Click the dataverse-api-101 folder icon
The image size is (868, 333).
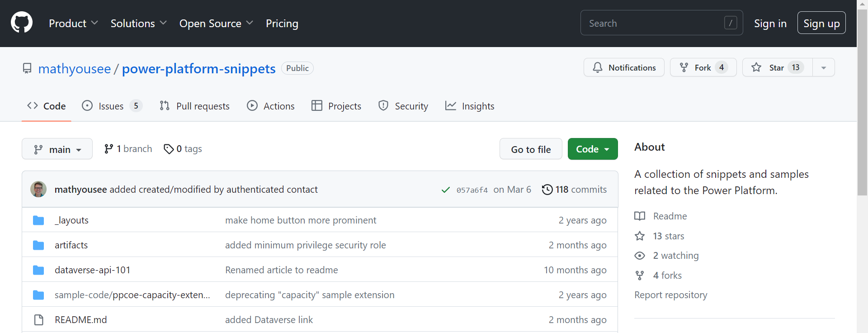[38, 270]
